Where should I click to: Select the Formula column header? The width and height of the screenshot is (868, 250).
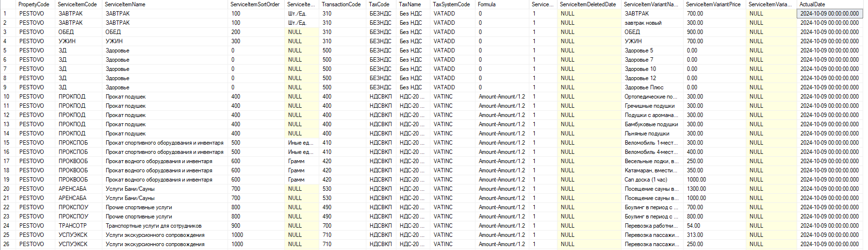pyautogui.click(x=487, y=4)
